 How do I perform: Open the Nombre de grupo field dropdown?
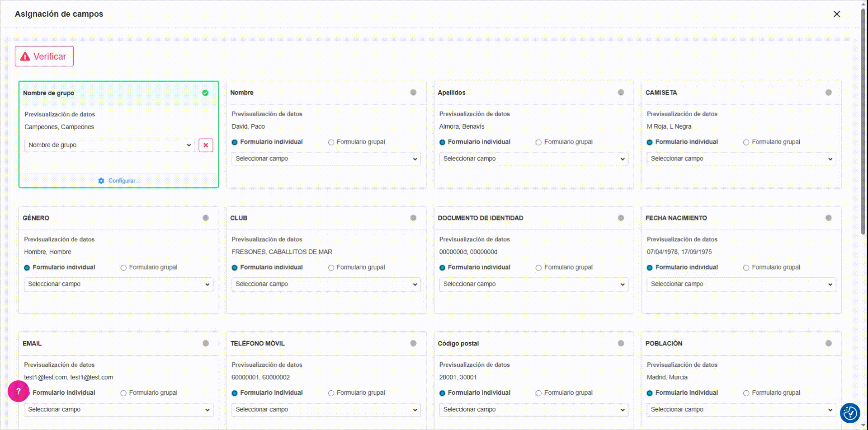109,145
